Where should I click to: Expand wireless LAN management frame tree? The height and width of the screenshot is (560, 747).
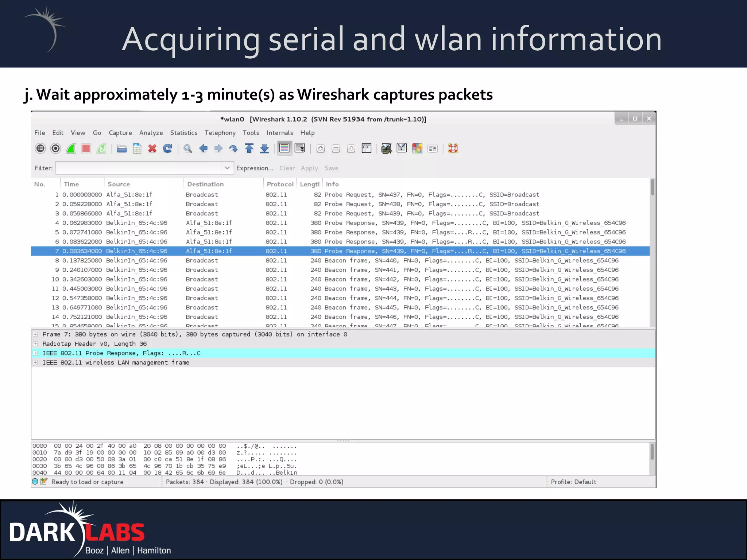pos(35,362)
